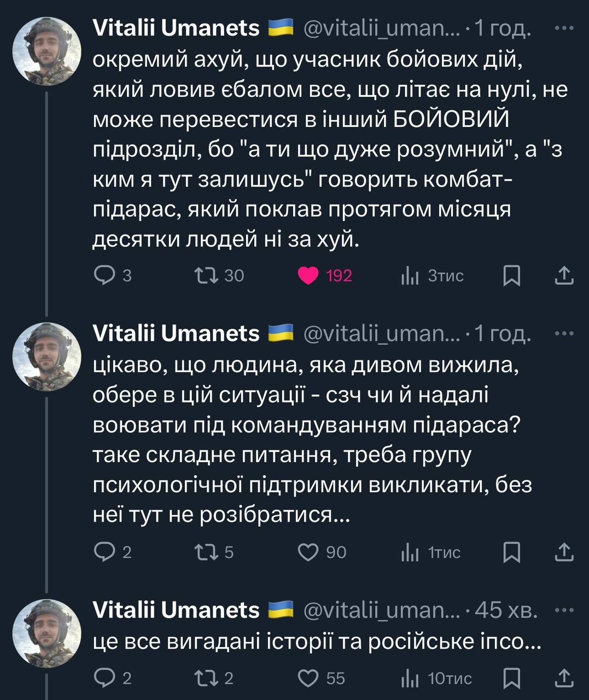589x700 pixels.
Task: Like the second tweet with 90 likes
Action: pyautogui.click(x=308, y=552)
